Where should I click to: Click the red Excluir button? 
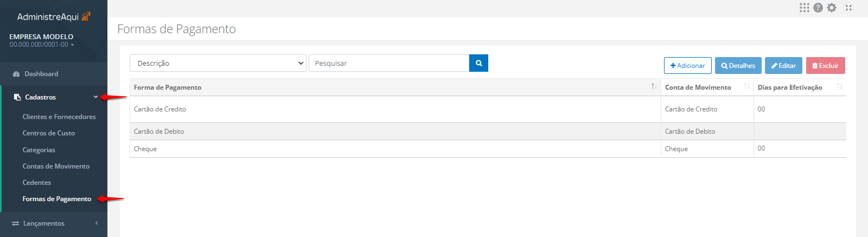click(x=826, y=66)
